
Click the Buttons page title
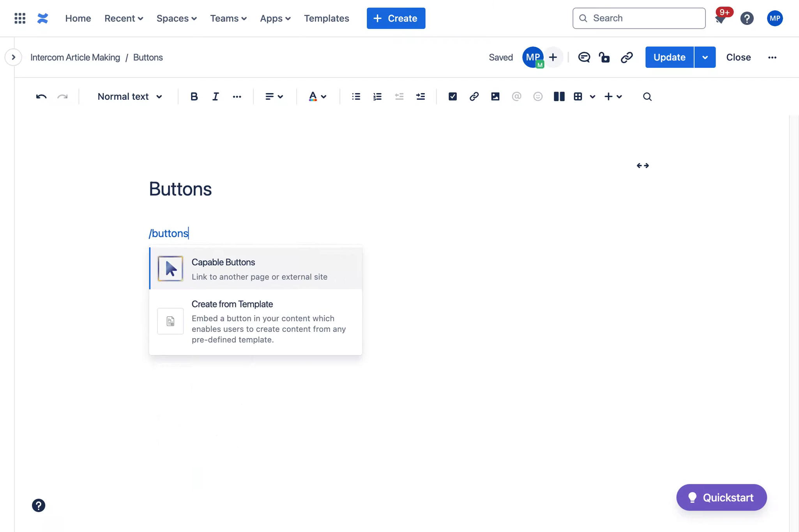pyautogui.click(x=180, y=189)
